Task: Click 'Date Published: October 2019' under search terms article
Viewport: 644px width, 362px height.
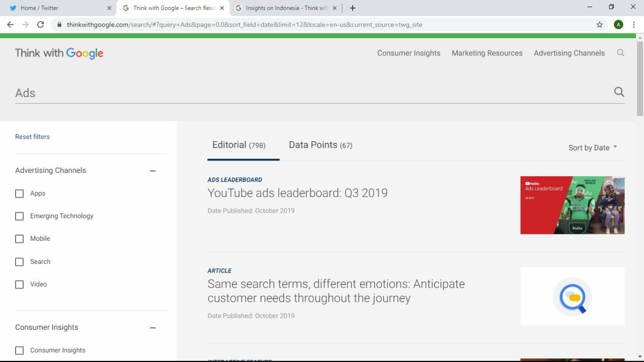Action: [251, 316]
